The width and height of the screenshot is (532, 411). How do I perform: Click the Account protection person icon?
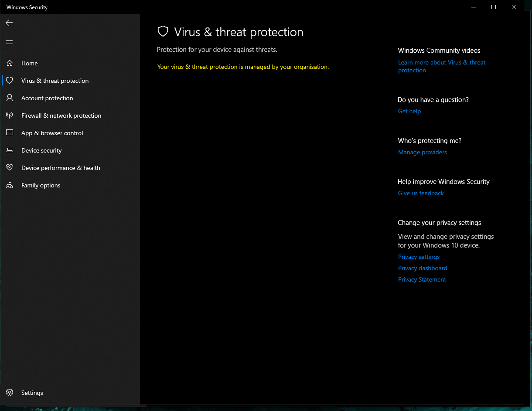(x=10, y=98)
